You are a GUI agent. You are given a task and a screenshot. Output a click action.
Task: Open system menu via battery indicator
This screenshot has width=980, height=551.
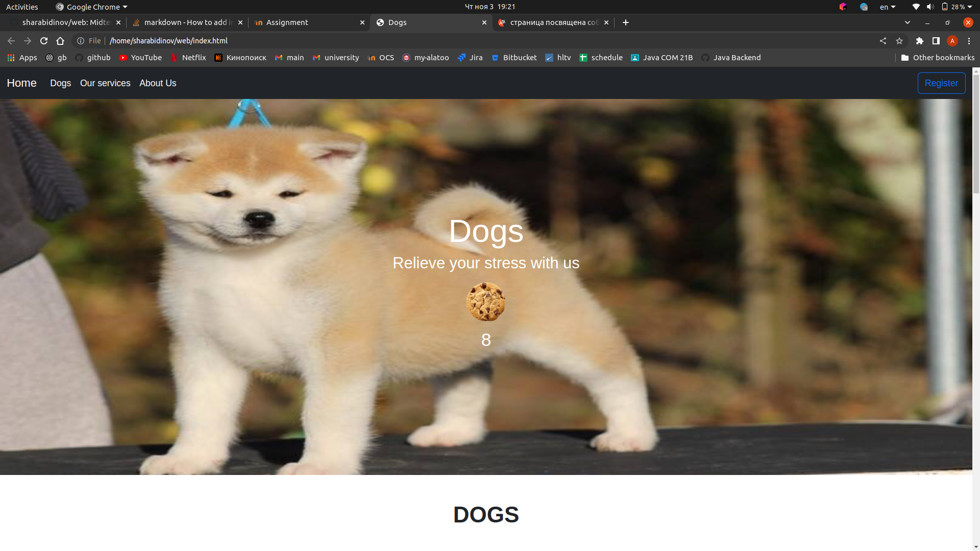pyautogui.click(x=957, y=7)
